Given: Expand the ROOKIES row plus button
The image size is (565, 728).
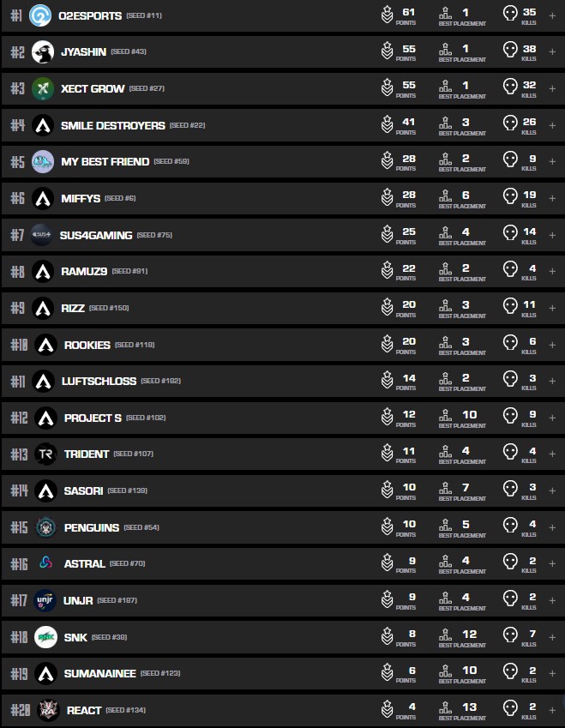Looking at the screenshot, I should point(552,345).
